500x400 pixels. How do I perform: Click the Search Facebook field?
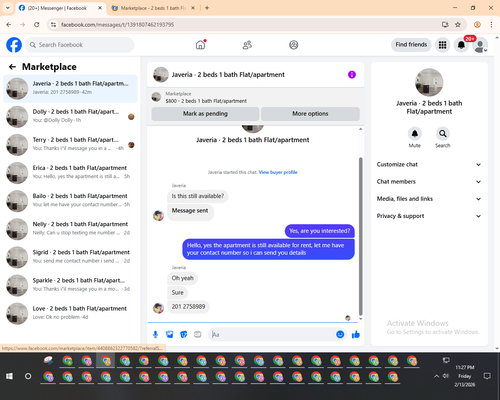[80, 45]
